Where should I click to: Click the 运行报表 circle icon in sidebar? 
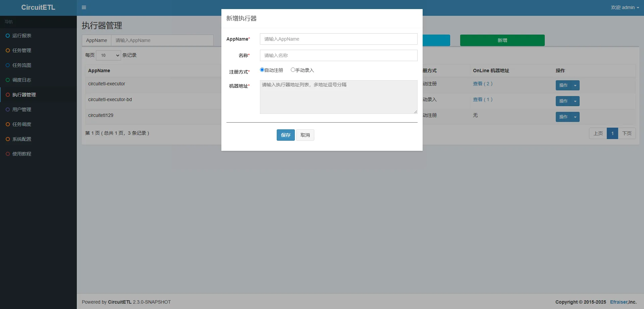point(8,36)
